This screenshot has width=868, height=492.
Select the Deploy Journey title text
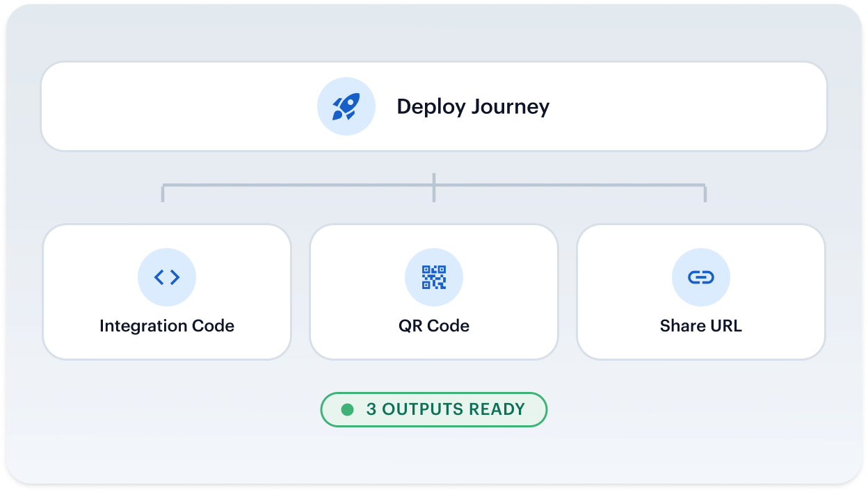coord(473,107)
